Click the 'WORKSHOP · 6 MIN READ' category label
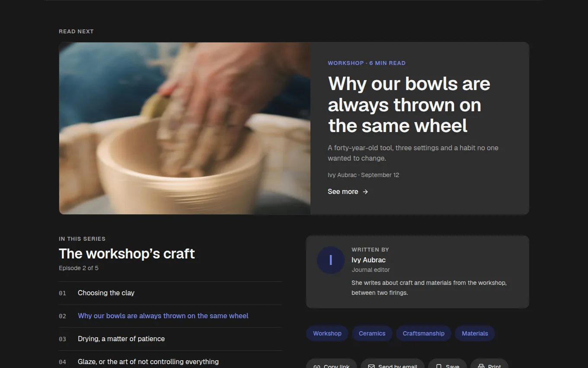Viewport: 588px width, 368px height. point(367,63)
